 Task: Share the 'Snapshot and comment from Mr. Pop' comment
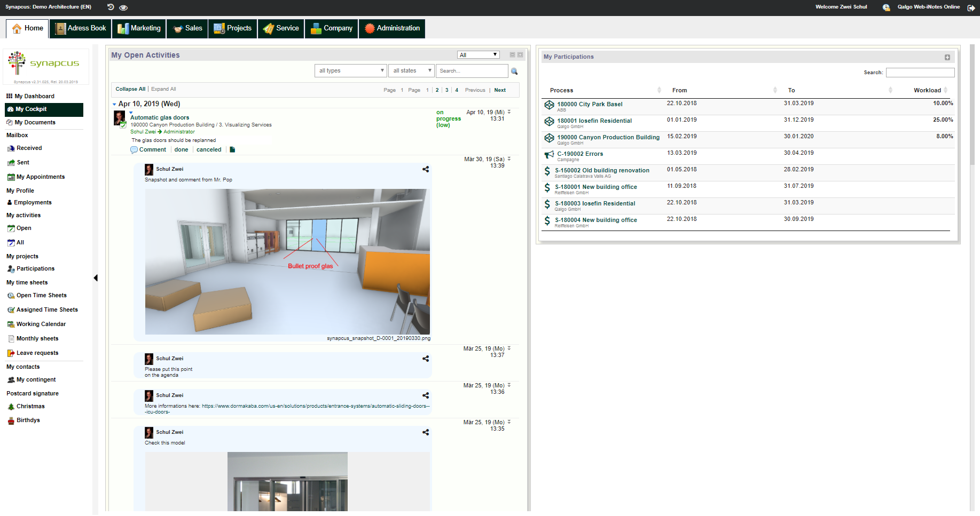click(426, 169)
